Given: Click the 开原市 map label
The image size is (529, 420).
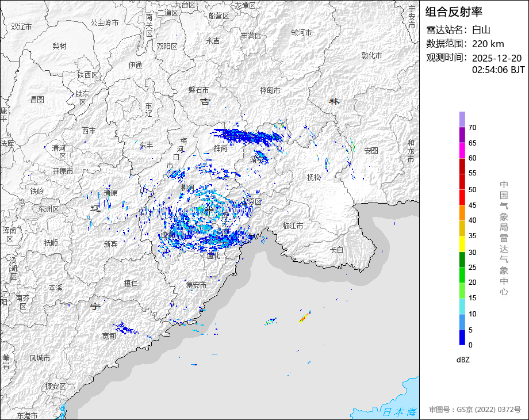Looking at the screenshot, I should pos(63,171).
